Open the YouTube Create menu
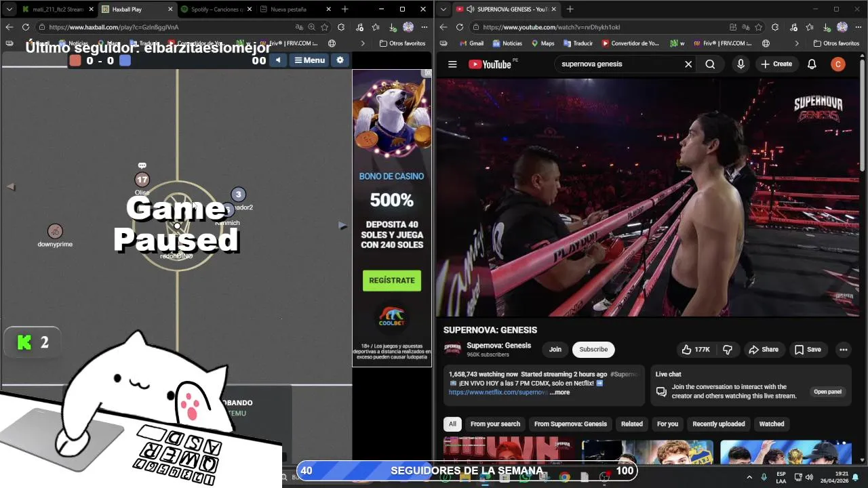868x488 pixels. tap(776, 64)
